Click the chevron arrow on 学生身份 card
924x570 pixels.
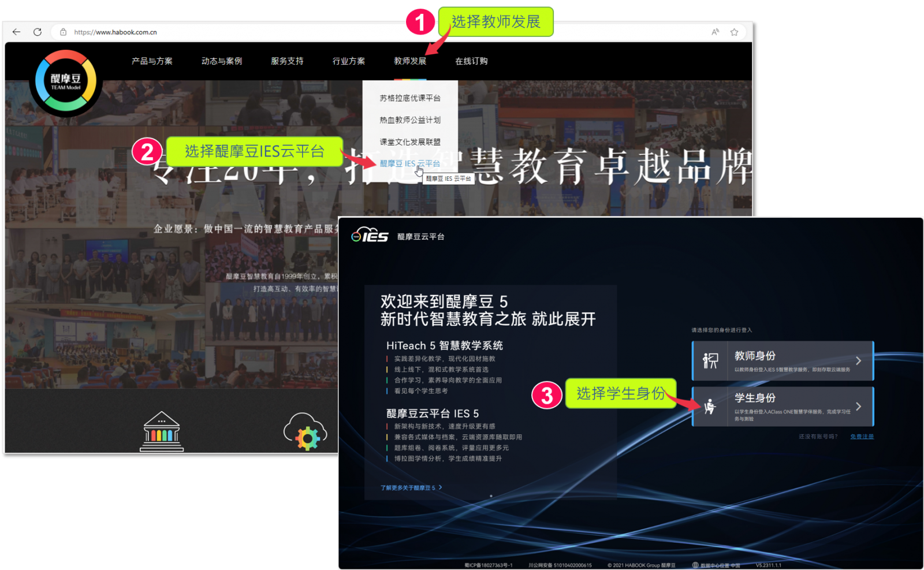click(x=859, y=407)
